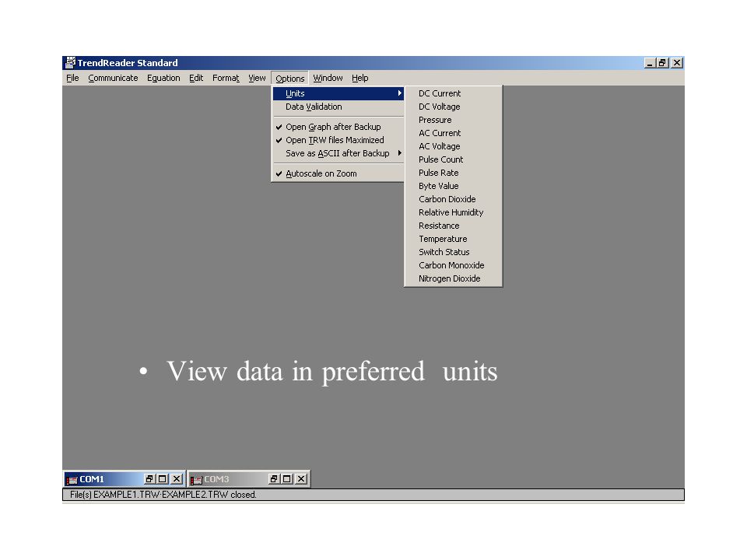This screenshot has height=560, width=747.
Task: Choose Carbon Monoxide units
Action: 453,265
